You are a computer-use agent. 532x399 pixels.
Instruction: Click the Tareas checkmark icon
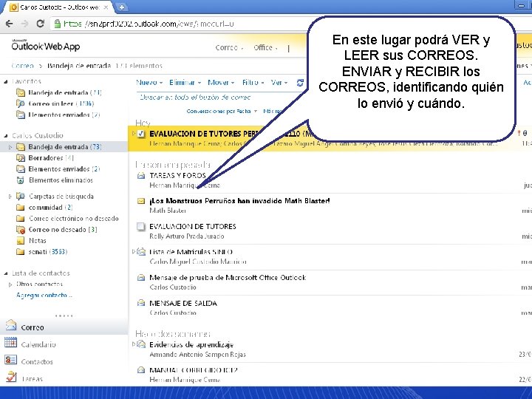(11, 377)
